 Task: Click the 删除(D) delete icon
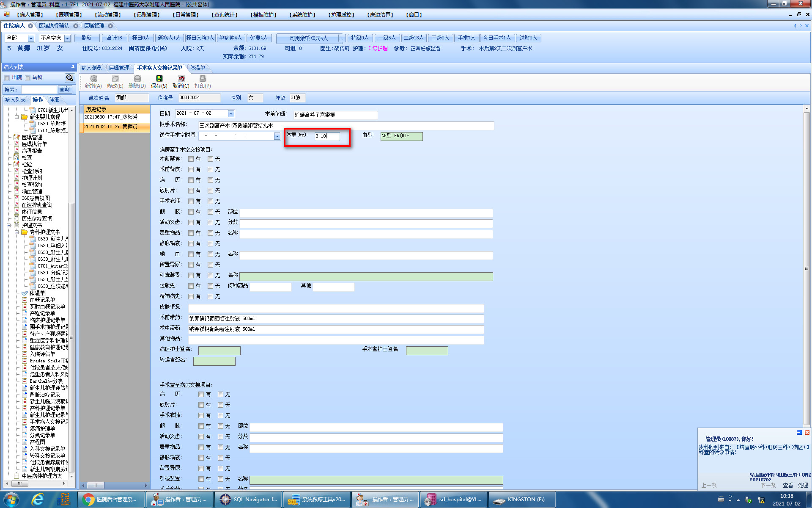pyautogui.click(x=137, y=79)
